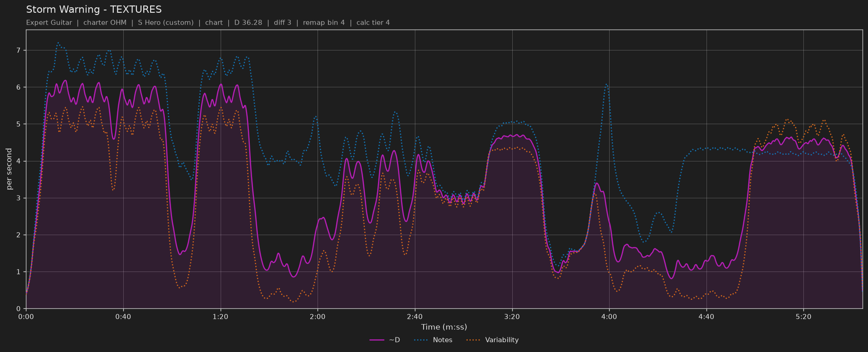868x352 pixels.
Task: Click the blue dotted swatch beside Notes
Action: tap(421, 340)
